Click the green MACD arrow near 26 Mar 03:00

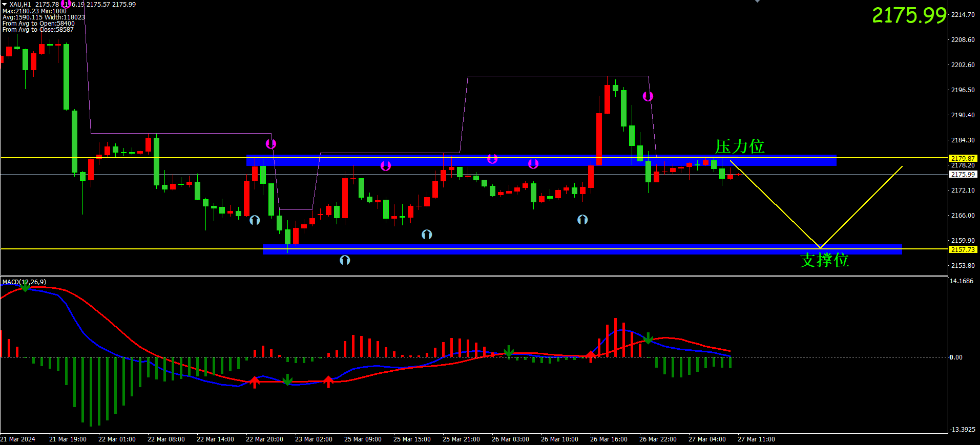point(509,351)
